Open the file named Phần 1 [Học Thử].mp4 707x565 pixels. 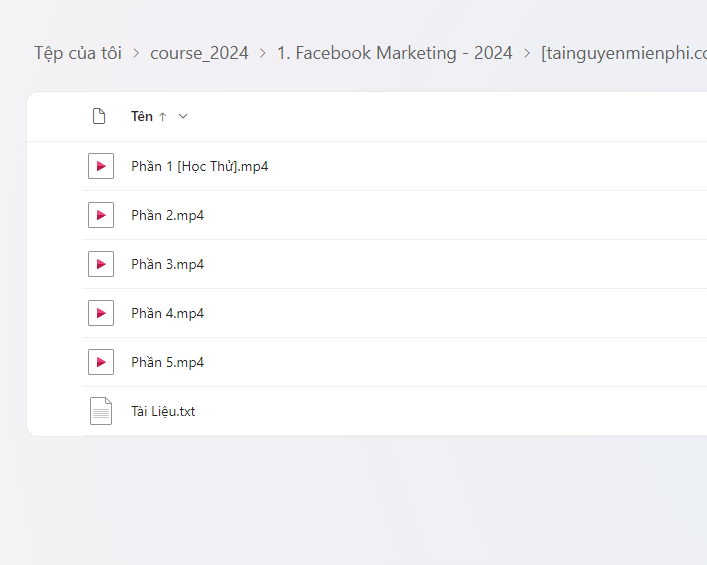click(199, 166)
